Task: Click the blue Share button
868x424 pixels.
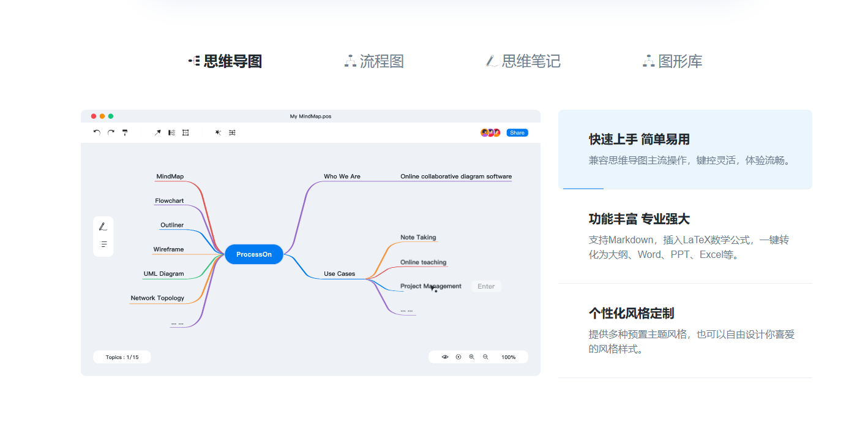Action: pyautogui.click(x=517, y=132)
